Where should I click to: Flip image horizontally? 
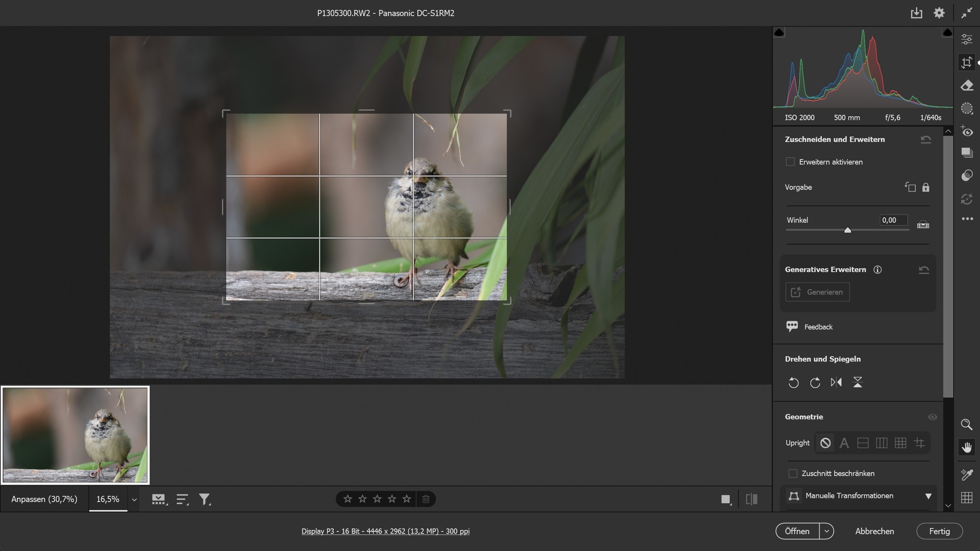836,382
